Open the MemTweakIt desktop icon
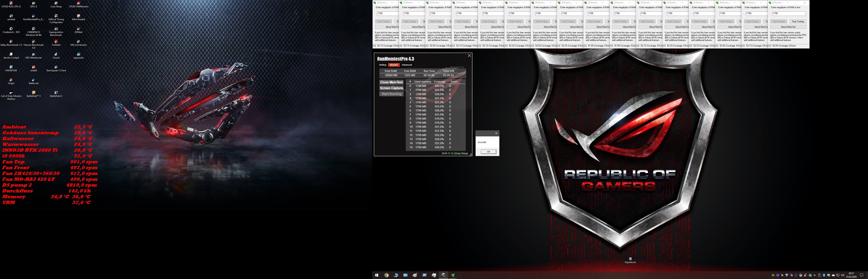This screenshot has width=868, height=279. point(78,17)
